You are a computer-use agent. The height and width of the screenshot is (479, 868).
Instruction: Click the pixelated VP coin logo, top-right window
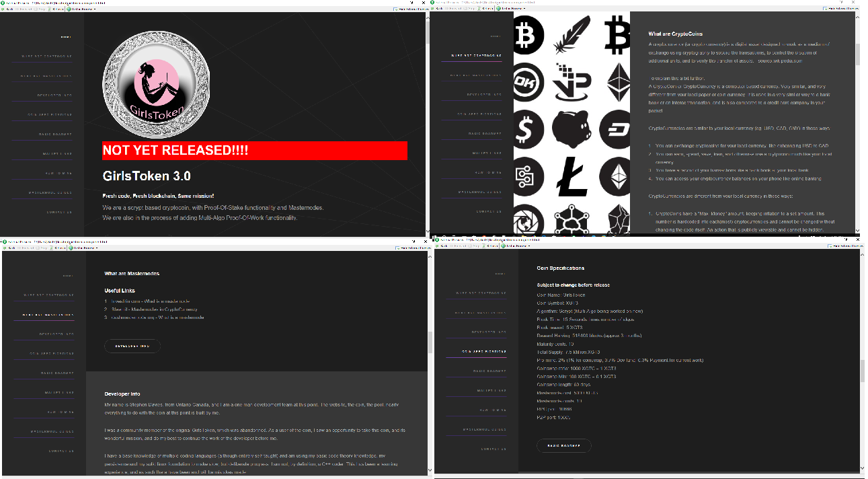571,82
